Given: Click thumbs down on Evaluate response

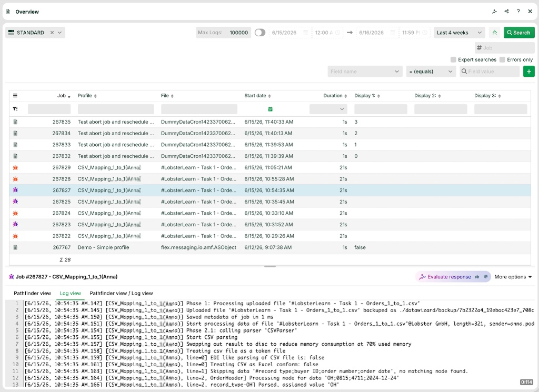Looking at the screenshot, I should (x=485, y=277).
